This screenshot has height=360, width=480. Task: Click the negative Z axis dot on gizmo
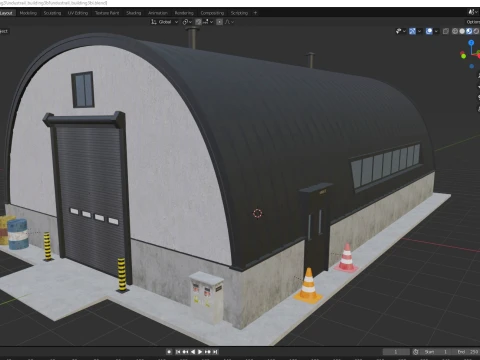point(471,66)
